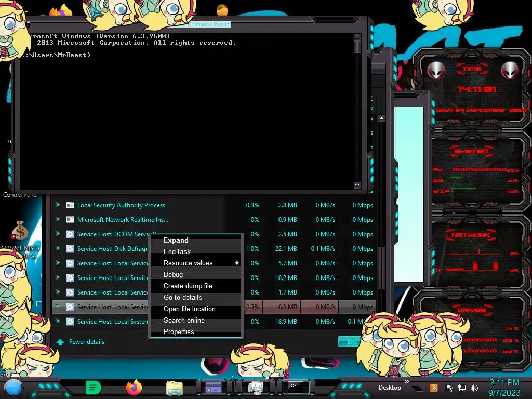532x399 pixels.
Task: Open the green chat app on the taskbar
Action: pos(94,388)
